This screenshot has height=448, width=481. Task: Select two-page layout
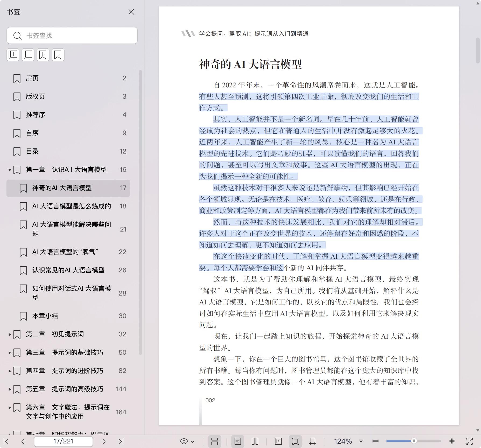coord(255,441)
